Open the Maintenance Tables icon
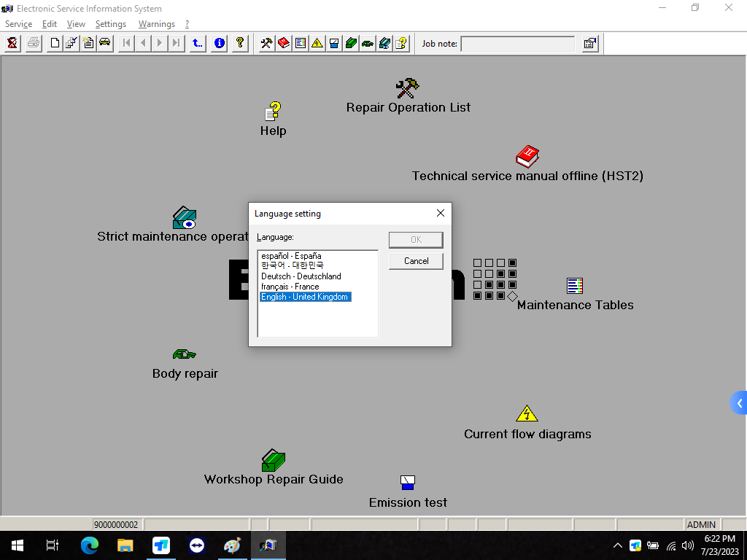Image resolution: width=747 pixels, height=560 pixels. (575, 286)
